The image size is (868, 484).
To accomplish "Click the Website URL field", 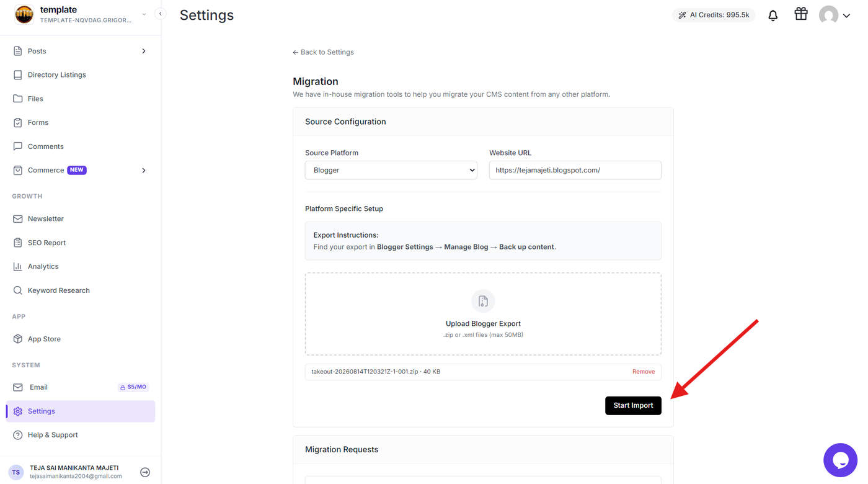I will click(575, 170).
